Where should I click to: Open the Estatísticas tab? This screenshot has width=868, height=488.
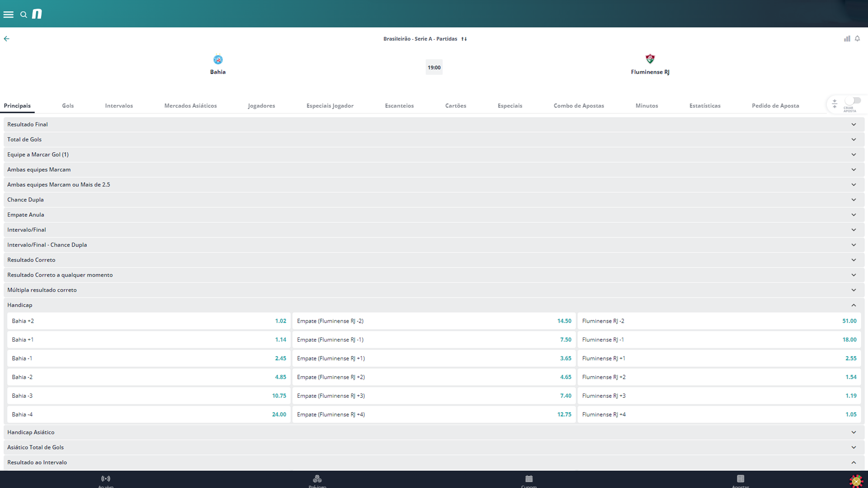(705, 106)
